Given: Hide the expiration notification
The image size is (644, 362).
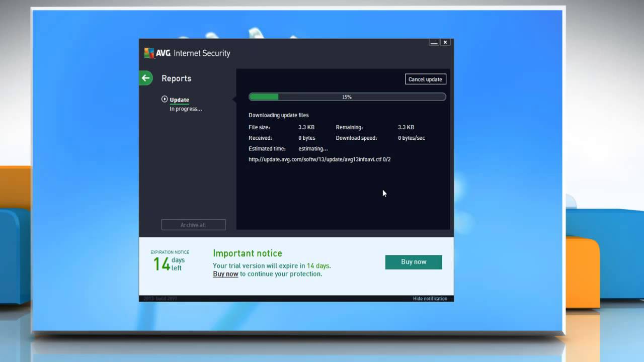Looking at the screenshot, I should pyautogui.click(x=430, y=299).
